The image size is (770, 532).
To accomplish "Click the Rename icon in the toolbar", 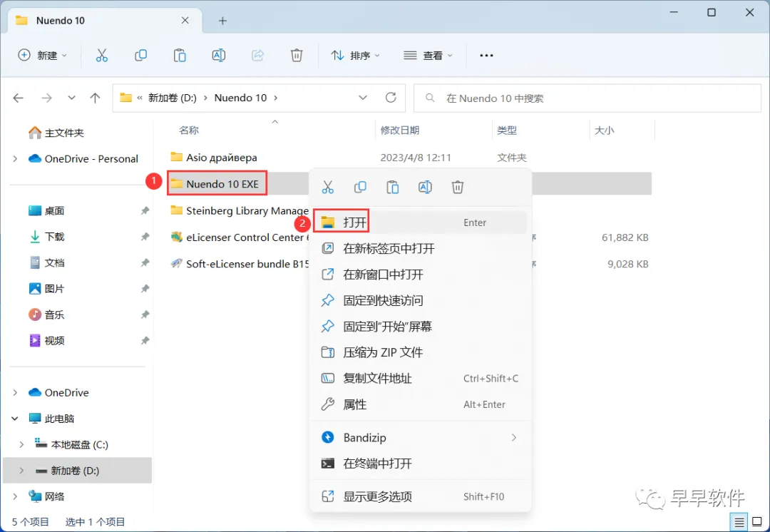I will 219,56.
